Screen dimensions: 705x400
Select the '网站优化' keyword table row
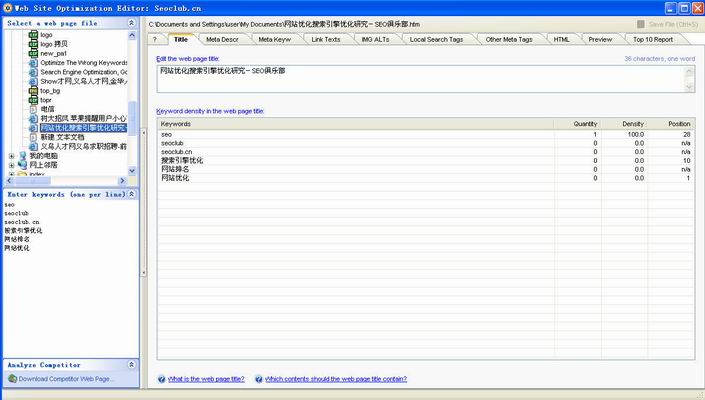tap(426, 178)
